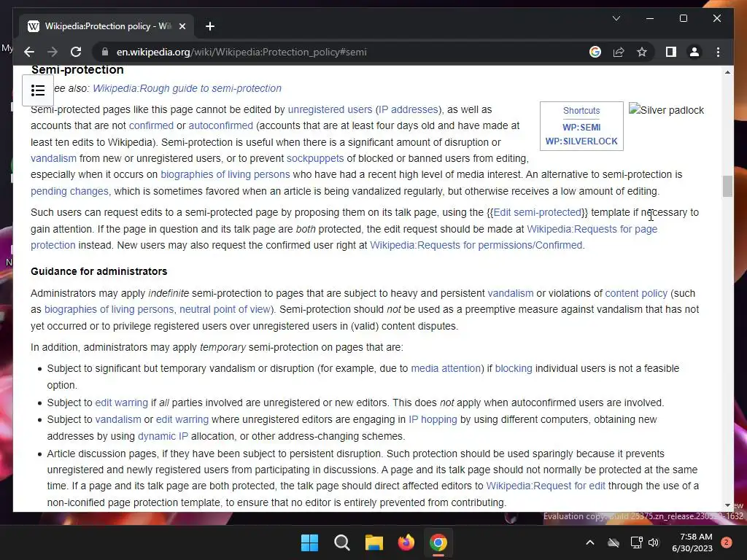Open the blocking link

[x=514, y=368]
